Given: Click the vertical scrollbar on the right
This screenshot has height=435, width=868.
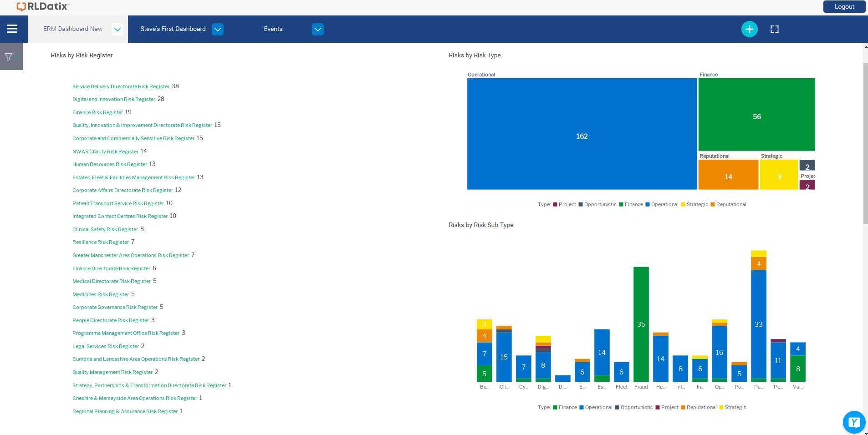Looking at the screenshot, I should pos(865,137).
